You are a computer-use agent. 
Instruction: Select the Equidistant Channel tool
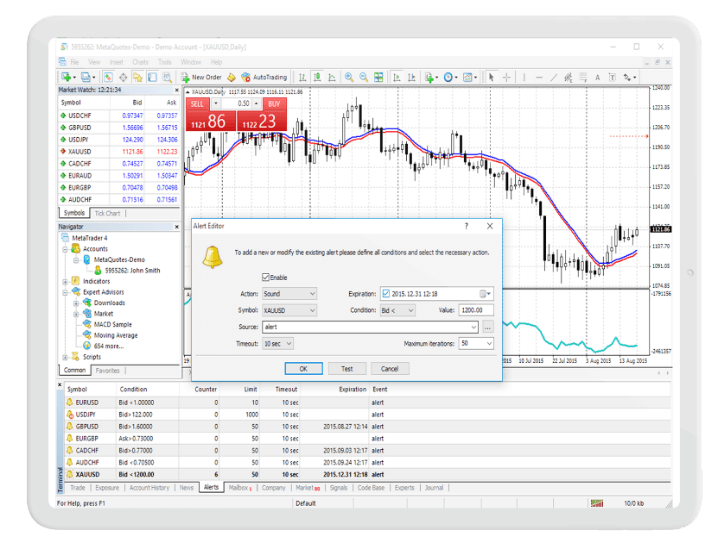pyautogui.click(x=568, y=77)
